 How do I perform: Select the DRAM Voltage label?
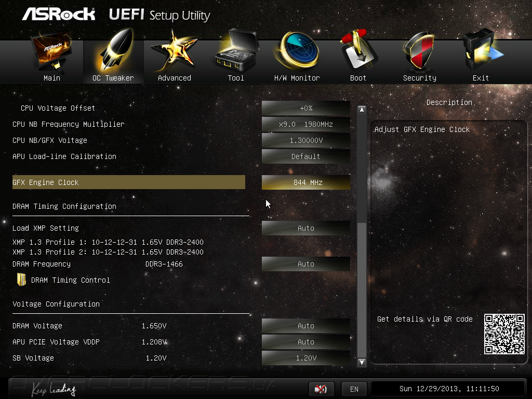tap(37, 326)
